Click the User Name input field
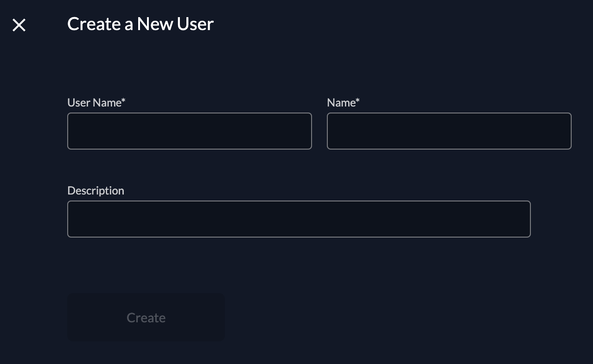 click(x=189, y=131)
